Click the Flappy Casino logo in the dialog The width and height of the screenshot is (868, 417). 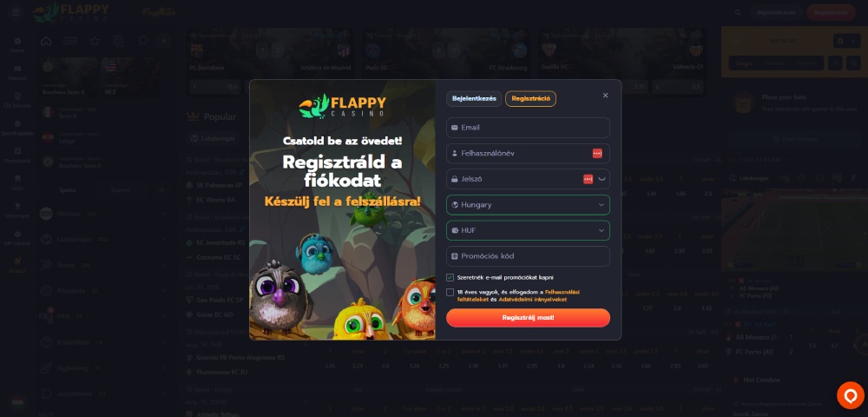point(342,106)
